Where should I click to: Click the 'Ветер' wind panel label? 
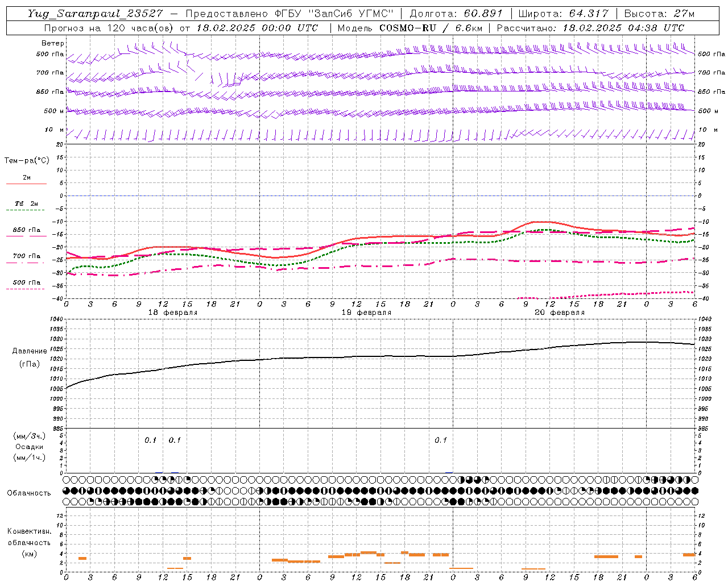[x=53, y=43]
